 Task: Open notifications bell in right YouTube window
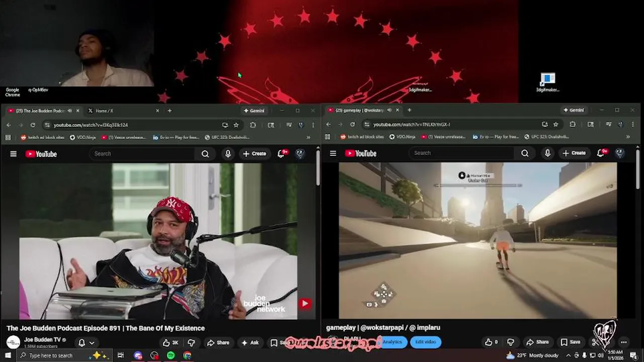coord(601,153)
